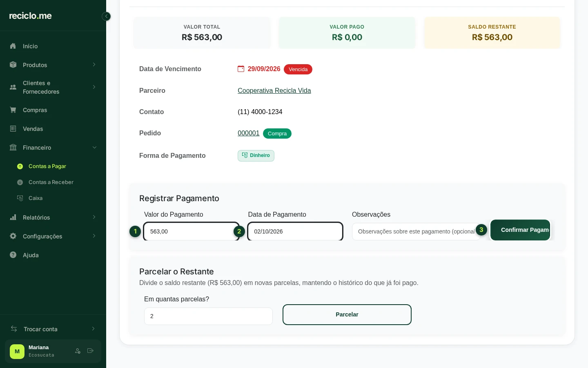
Task: Click the Trocar conta swap icon
Action: [x=14, y=329]
